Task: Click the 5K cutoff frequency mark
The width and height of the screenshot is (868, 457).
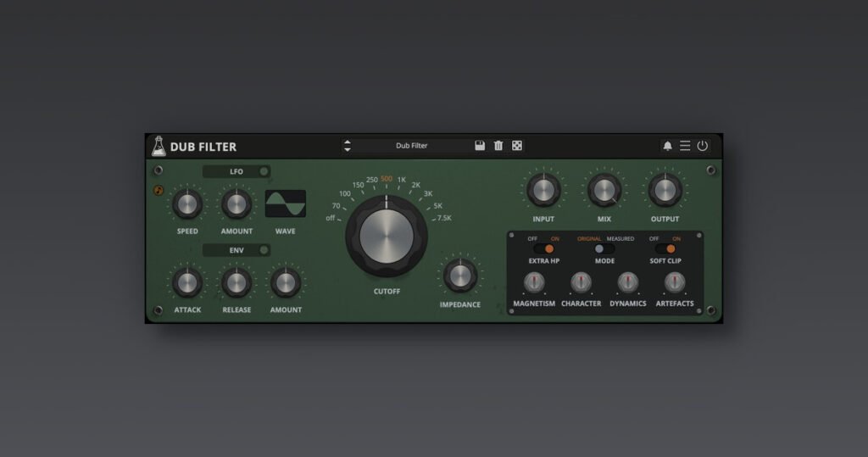Action: pos(438,206)
